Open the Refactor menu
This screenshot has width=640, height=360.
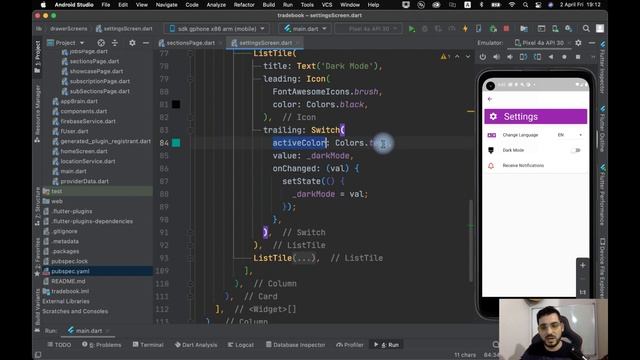[x=244, y=5]
